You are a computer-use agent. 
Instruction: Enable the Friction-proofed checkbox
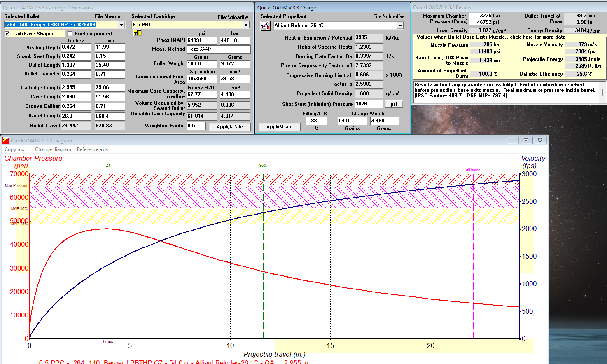(x=70, y=34)
